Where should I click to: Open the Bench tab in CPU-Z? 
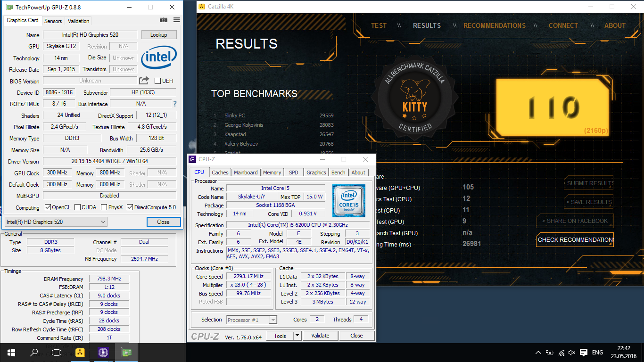click(339, 173)
